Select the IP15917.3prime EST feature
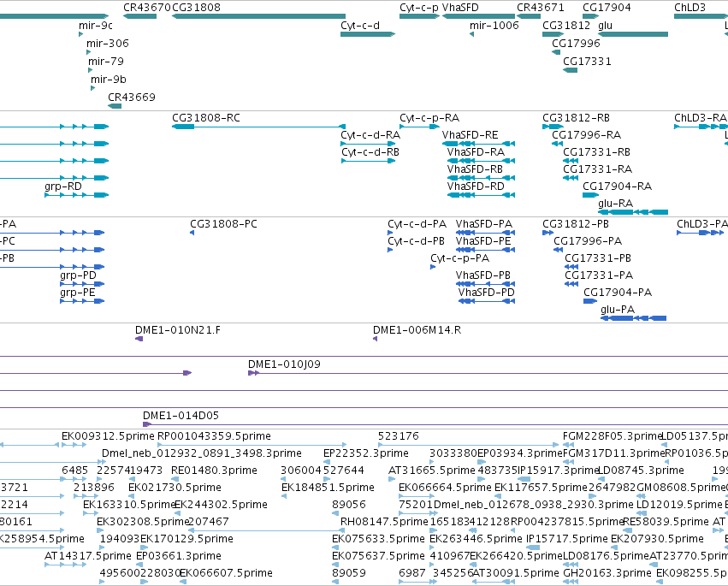Viewport: 728px width, 586px height. [x=524, y=479]
